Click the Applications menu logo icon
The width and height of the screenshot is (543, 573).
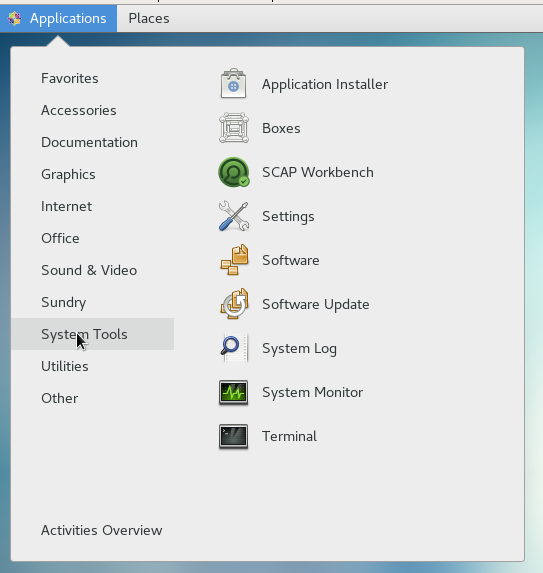click(14, 18)
